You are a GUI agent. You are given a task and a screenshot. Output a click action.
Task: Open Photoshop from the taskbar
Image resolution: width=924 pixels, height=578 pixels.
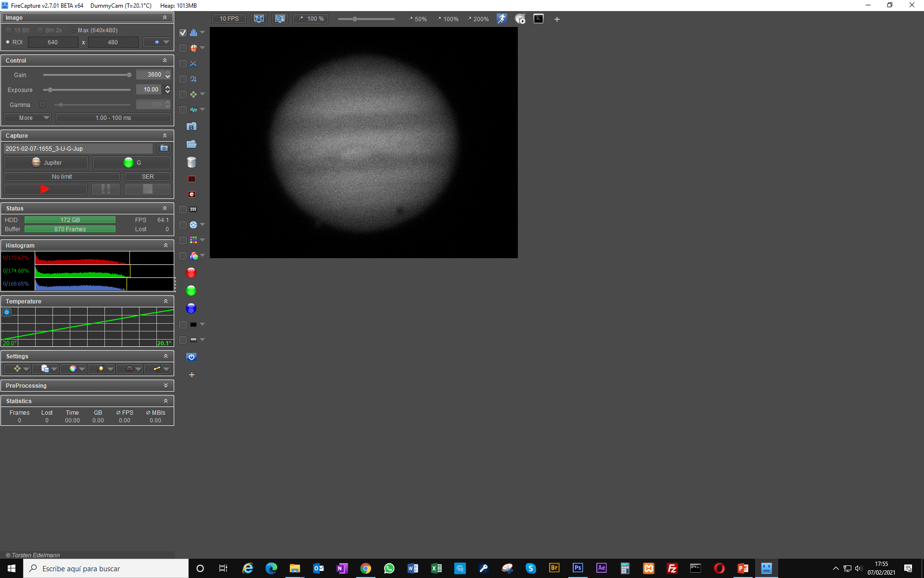pos(577,568)
